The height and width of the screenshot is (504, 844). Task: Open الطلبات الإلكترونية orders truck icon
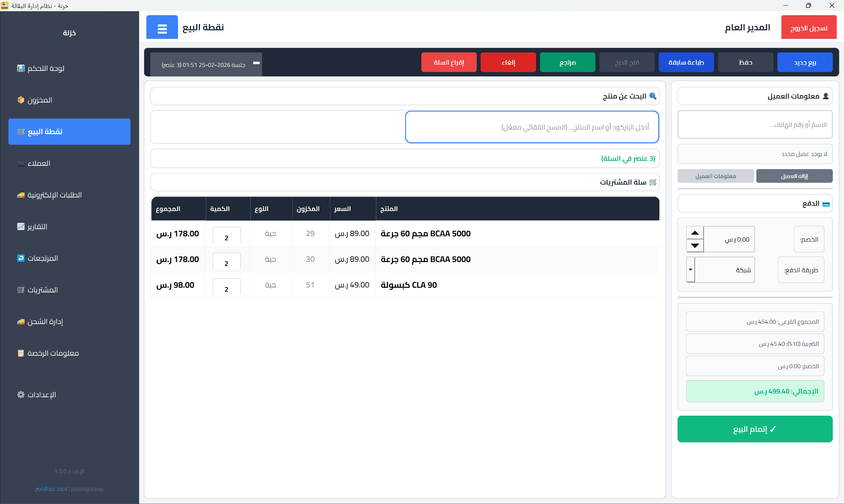pyautogui.click(x=21, y=195)
